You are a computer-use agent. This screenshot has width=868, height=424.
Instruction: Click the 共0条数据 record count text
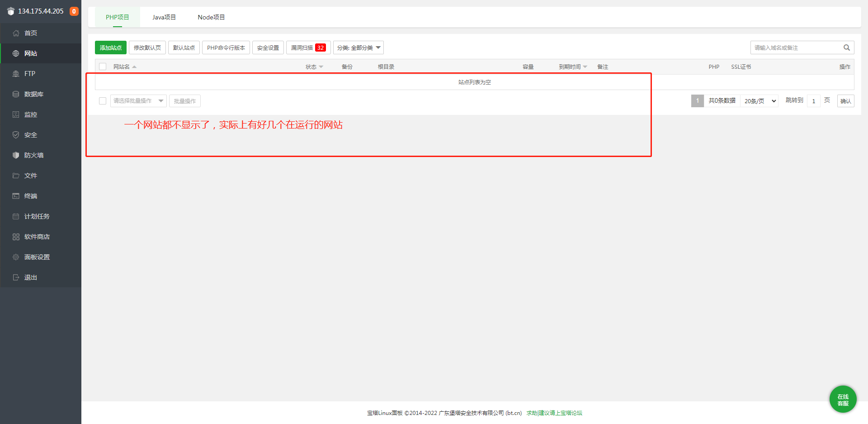[x=722, y=100]
